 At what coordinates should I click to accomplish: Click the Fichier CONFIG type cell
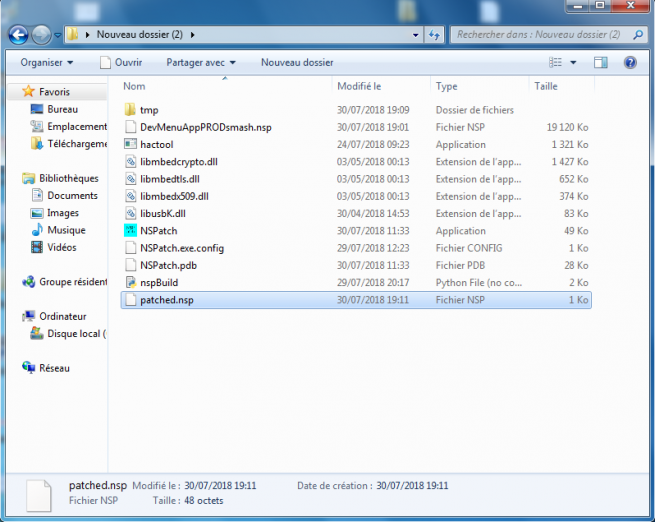tap(469, 248)
